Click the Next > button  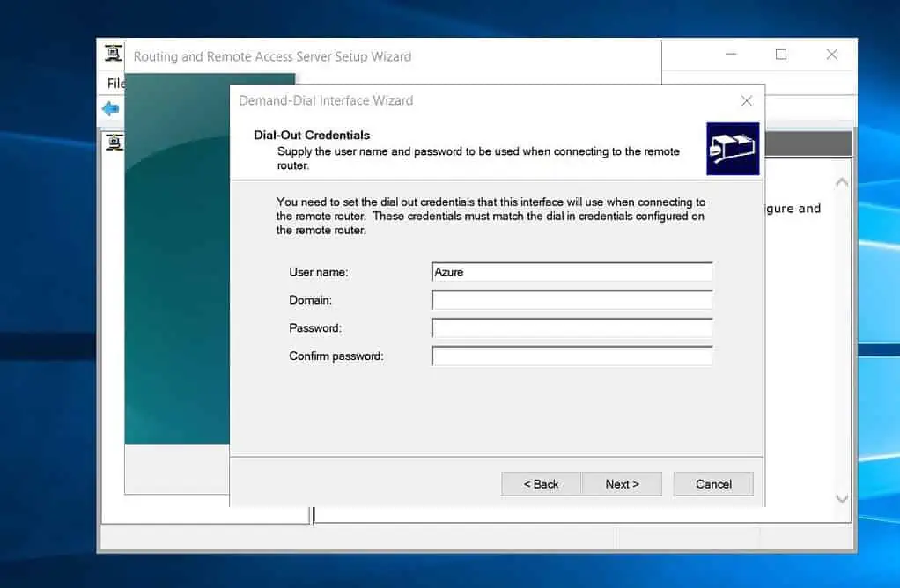tap(622, 484)
